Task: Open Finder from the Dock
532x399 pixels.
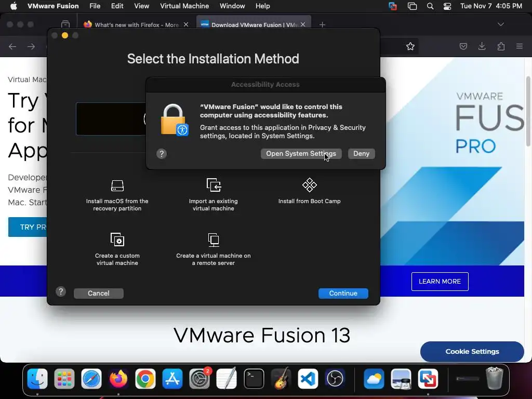Action: (x=37, y=379)
